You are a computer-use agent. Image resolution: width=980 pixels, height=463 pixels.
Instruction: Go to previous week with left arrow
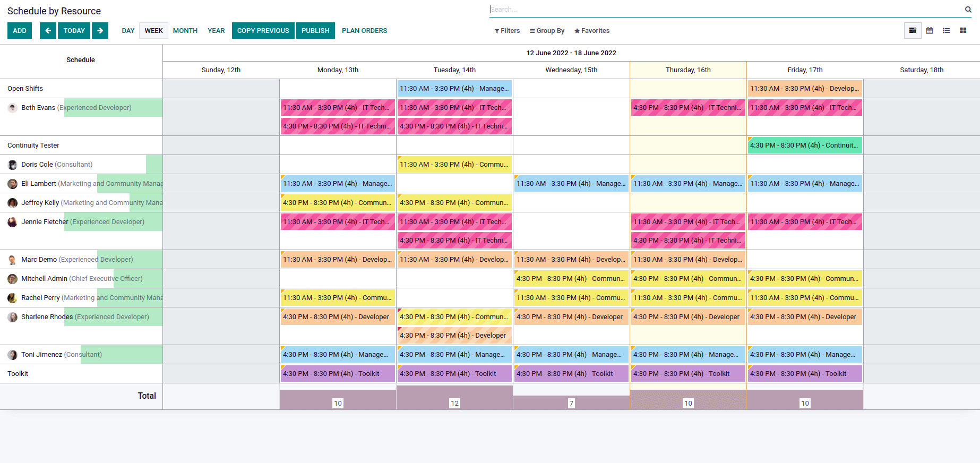(x=48, y=31)
